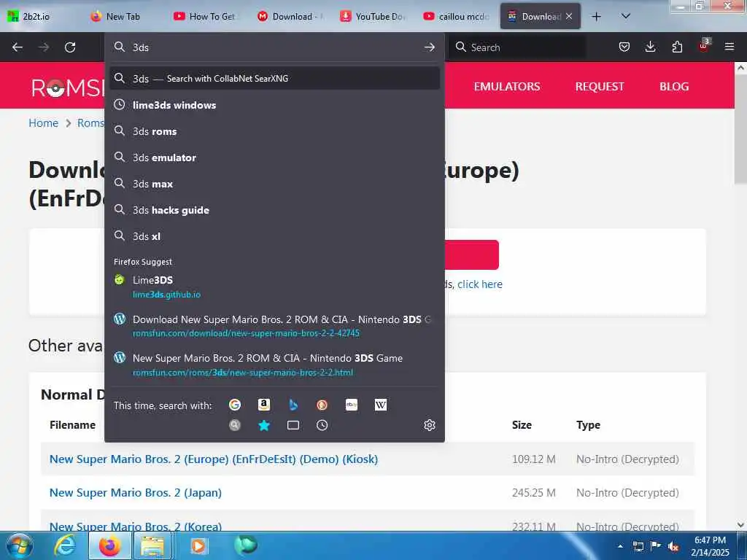Screen dimensions: 747x560
Task: Search this time with Wikipedia
Action: click(381, 405)
